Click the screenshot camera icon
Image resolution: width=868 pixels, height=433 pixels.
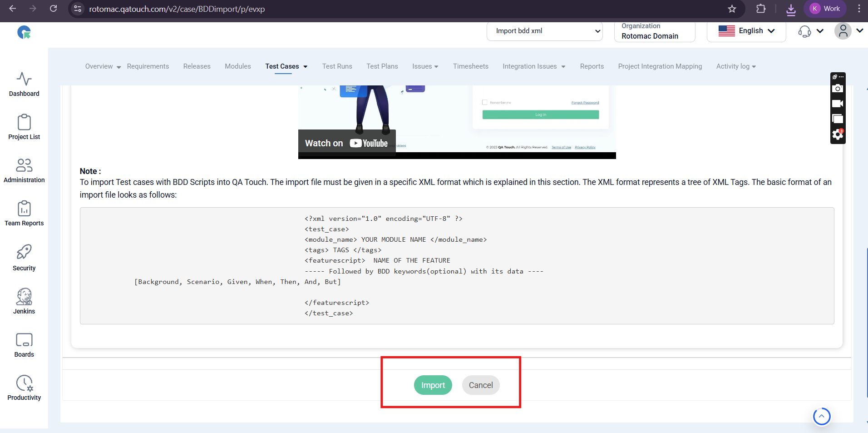tap(838, 89)
